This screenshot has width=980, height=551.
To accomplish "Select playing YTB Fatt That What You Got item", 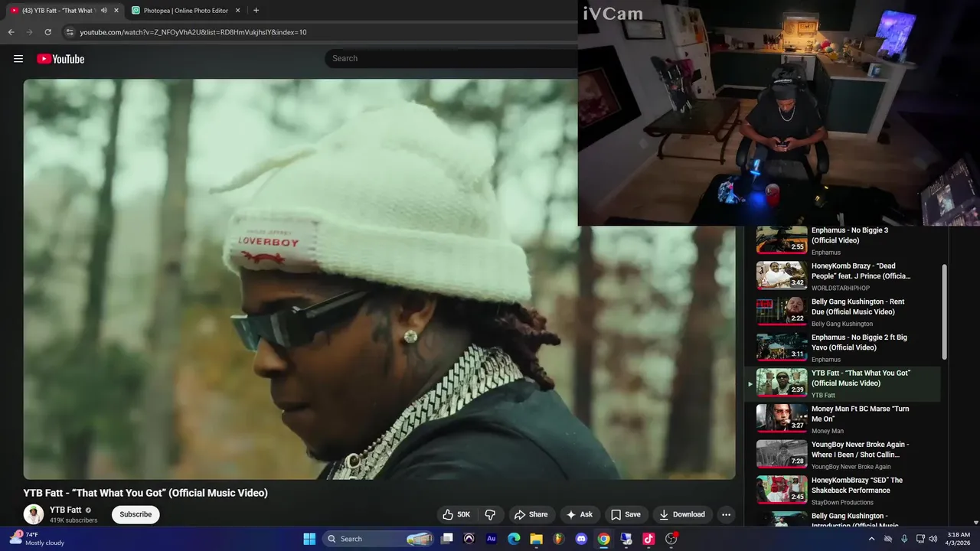I will pyautogui.click(x=842, y=383).
